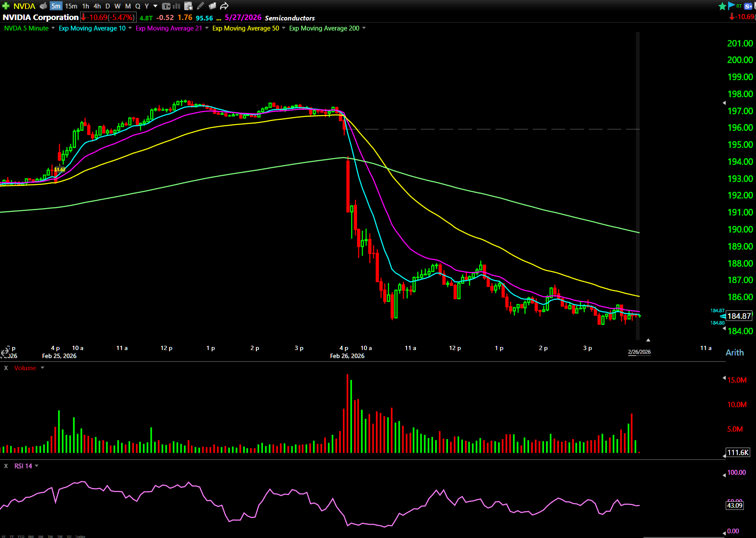The height and width of the screenshot is (538, 756).
Task: Click the time-axis expand arrows handle
Action: (x=5, y=352)
